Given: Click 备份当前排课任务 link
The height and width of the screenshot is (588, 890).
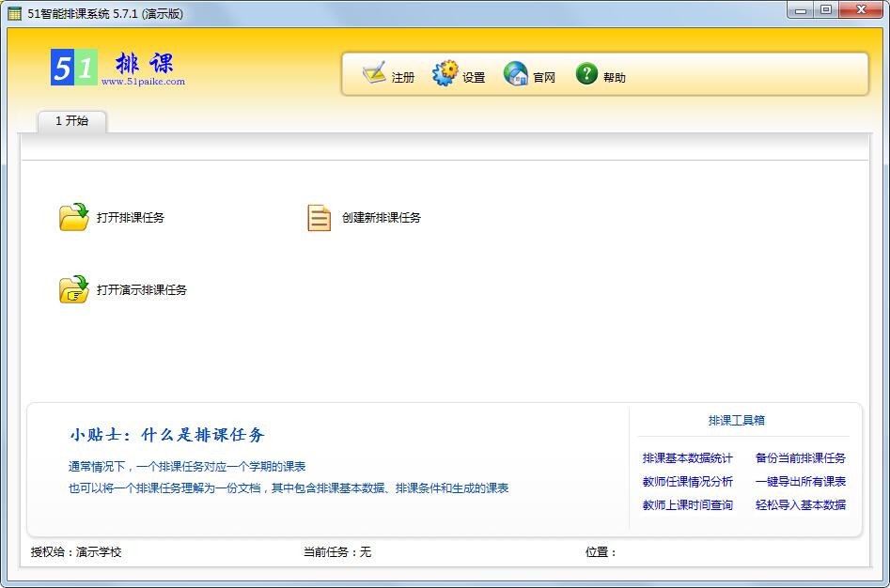Looking at the screenshot, I should pyautogui.click(x=800, y=458).
